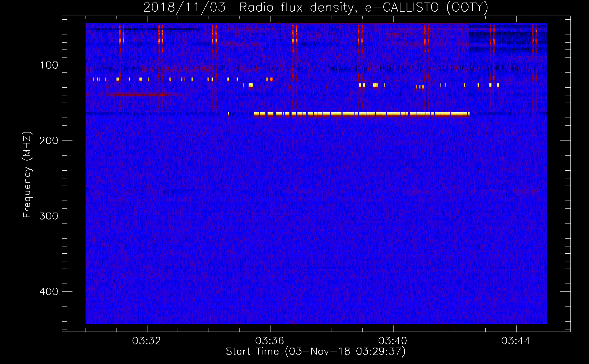The image size is (589, 364).
Task: Click the 400 frequency tick label
Action: tap(49, 292)
